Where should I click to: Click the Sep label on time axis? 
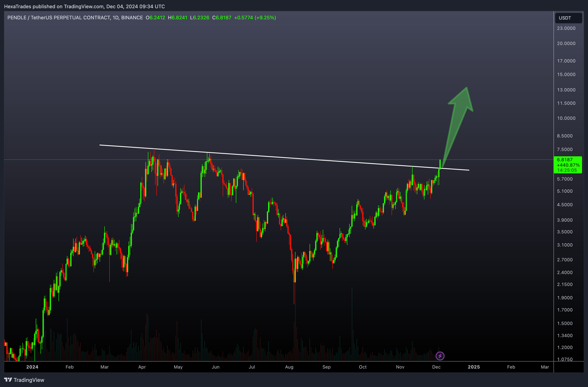coord(326,367)
